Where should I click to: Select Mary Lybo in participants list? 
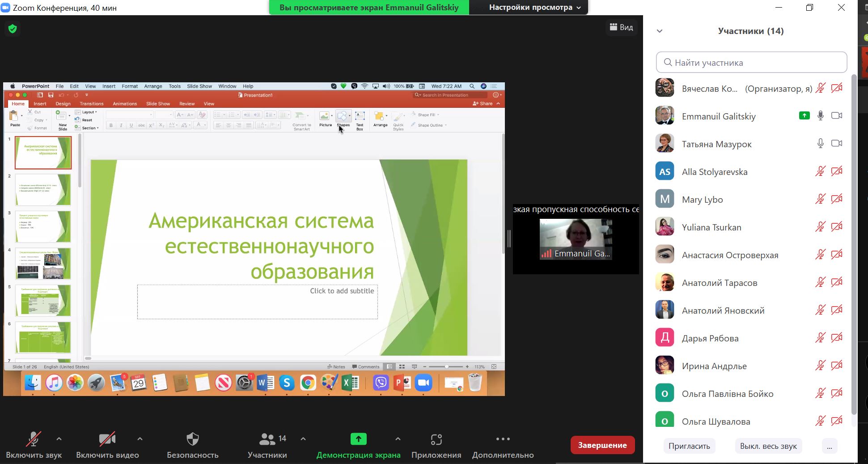pyautogui.click(x=702, y=200)
